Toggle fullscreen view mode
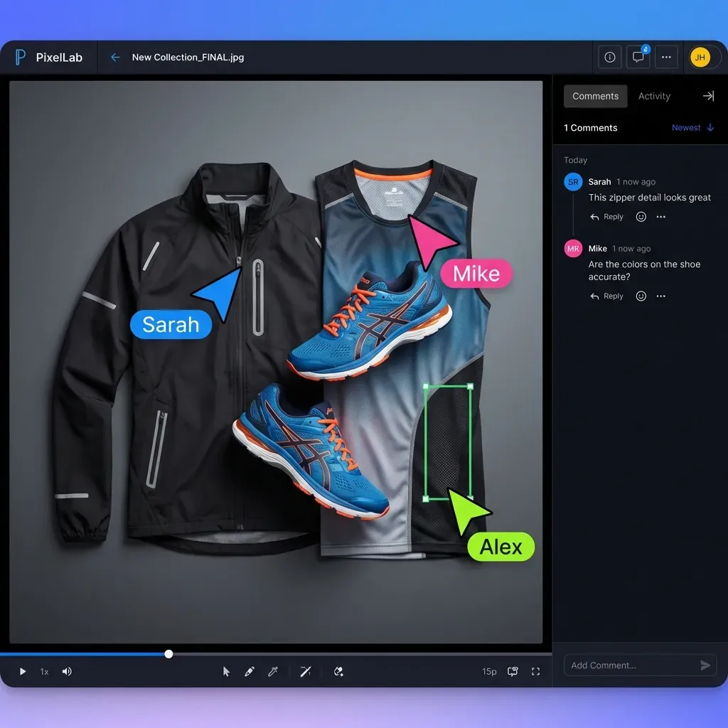The width and height of the screenshot is (728, 728). tap(535, 671)
